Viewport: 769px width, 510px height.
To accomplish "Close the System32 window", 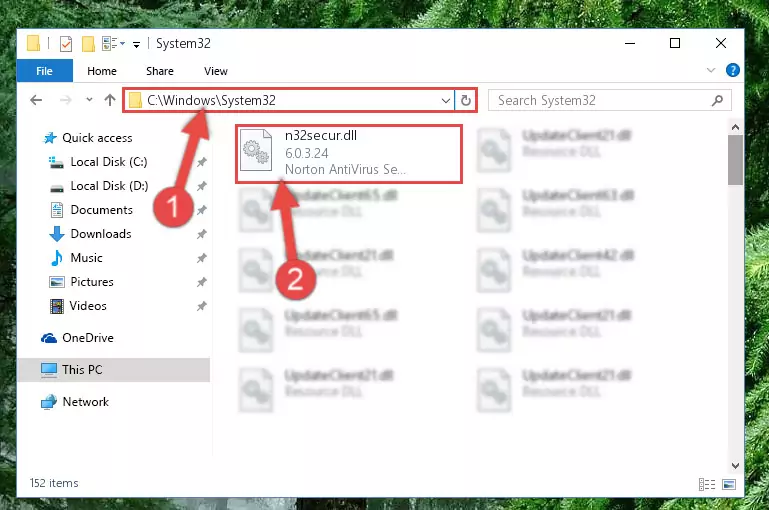I will point(720,44).
